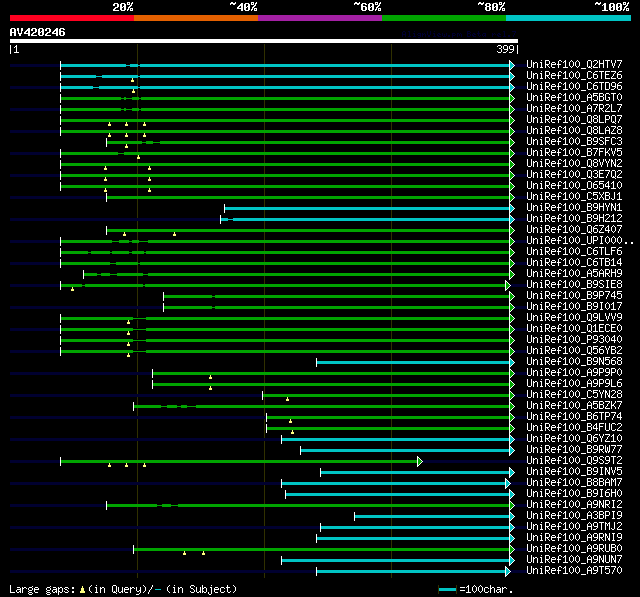Click the UniRef100_C5XBJ1 label
Viewport: 640px width, 597px height.
[574, 197]
